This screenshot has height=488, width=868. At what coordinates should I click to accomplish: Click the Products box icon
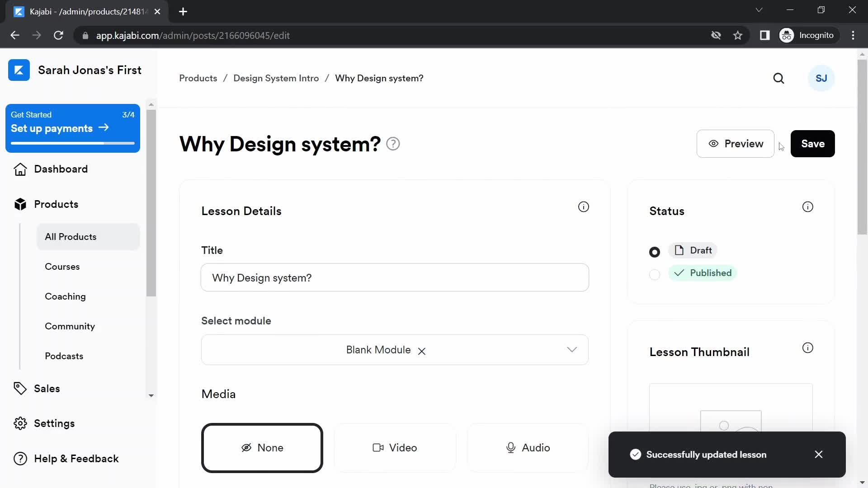[20, 204]
